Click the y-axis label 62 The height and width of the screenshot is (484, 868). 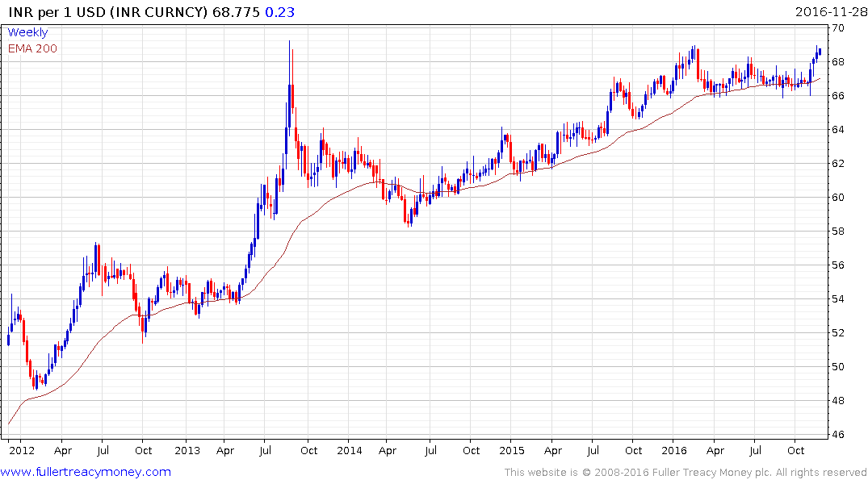pos(837,164)
